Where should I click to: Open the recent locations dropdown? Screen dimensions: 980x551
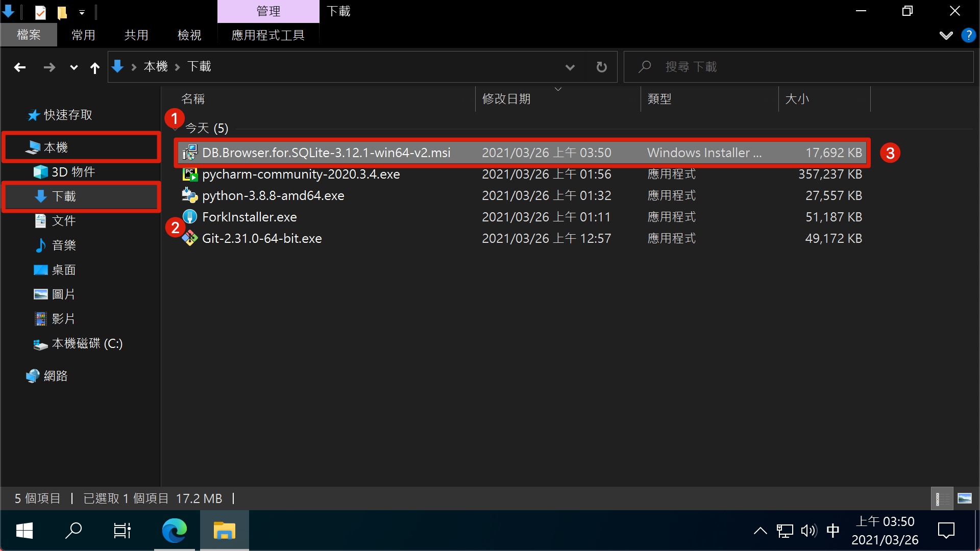(x=73, y=67)
